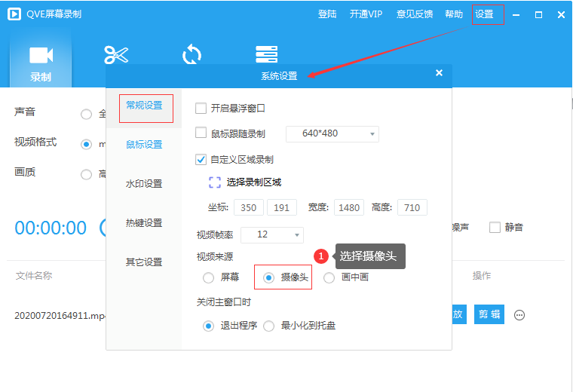Click the 剪辑 button for the recording
This screenshot has width=573, height=392.
(x=489, y=314)
